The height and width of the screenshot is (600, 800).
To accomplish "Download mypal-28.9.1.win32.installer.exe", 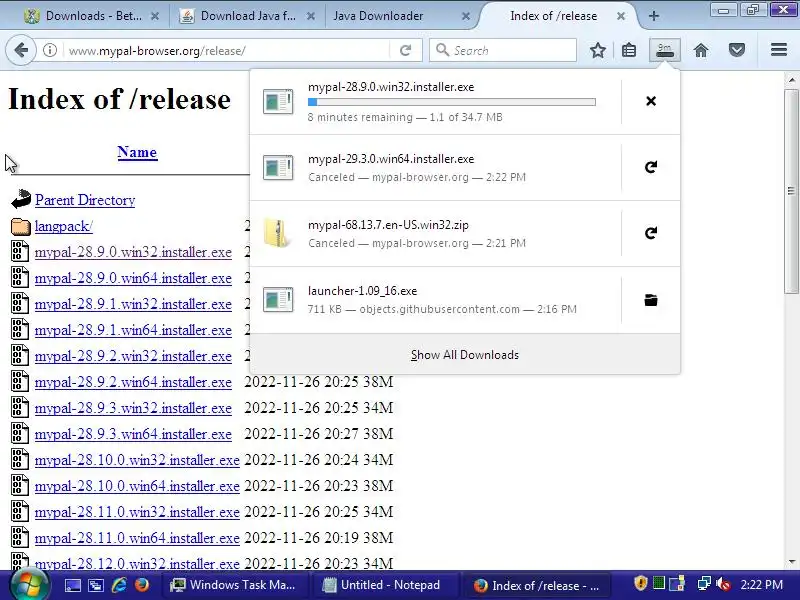I will pyautogui.click(x=133, y=304).
